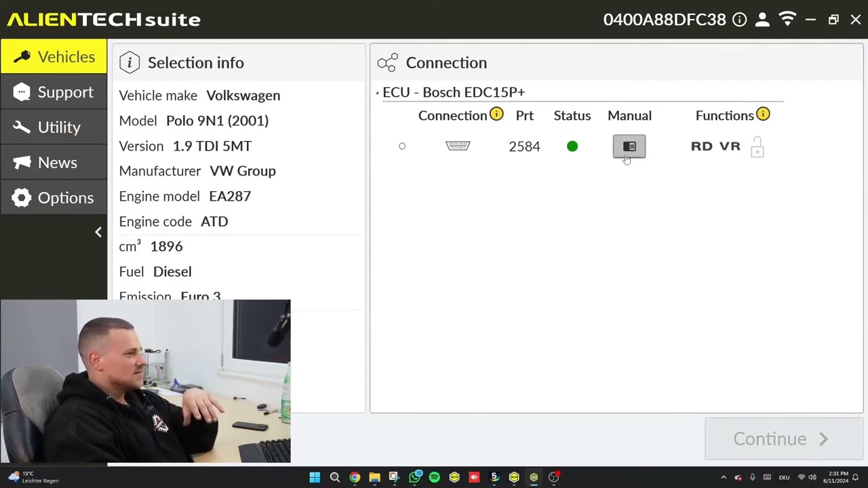Open the user account icon
Viewport: 868px width, 488px height.
[763, 20]
